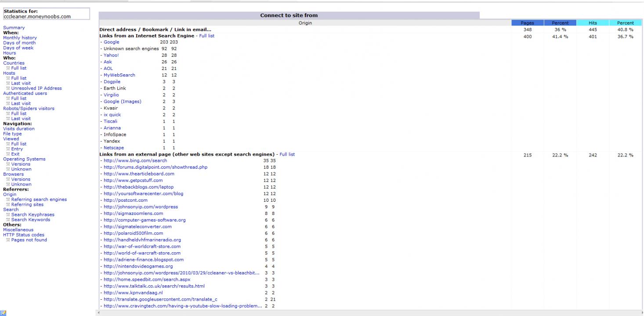The height and width of the screenshot is (316, 644).
Task: Open Full list for Internet Search Engine links
Action: point(207,36)
